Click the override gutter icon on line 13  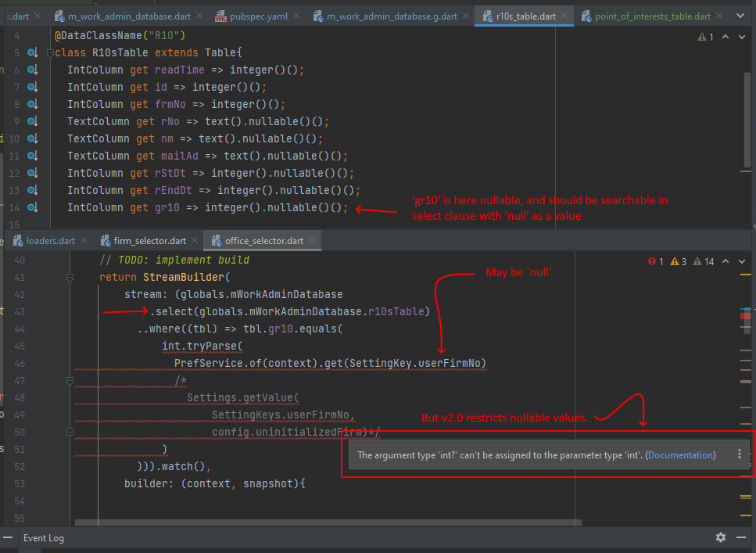(x=33, y=190)
